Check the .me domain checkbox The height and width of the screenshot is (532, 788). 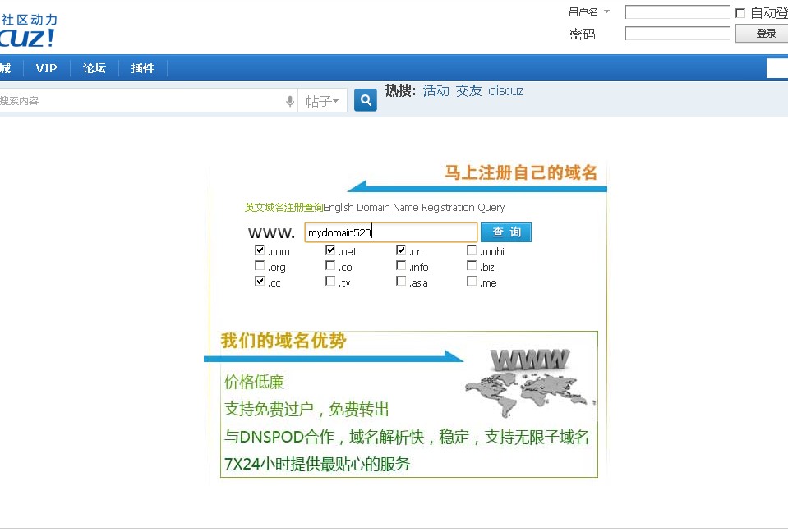[472, 281]
